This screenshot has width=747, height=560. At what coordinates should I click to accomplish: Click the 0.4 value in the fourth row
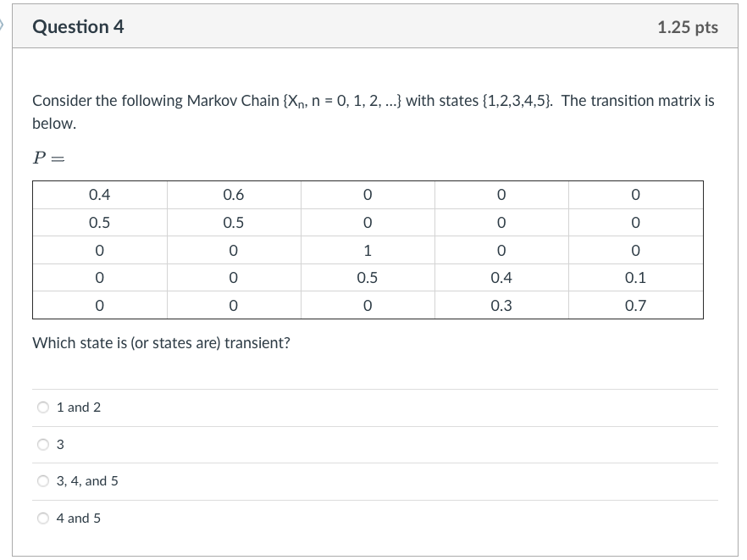pyautogui.click(x=501, y=277)
